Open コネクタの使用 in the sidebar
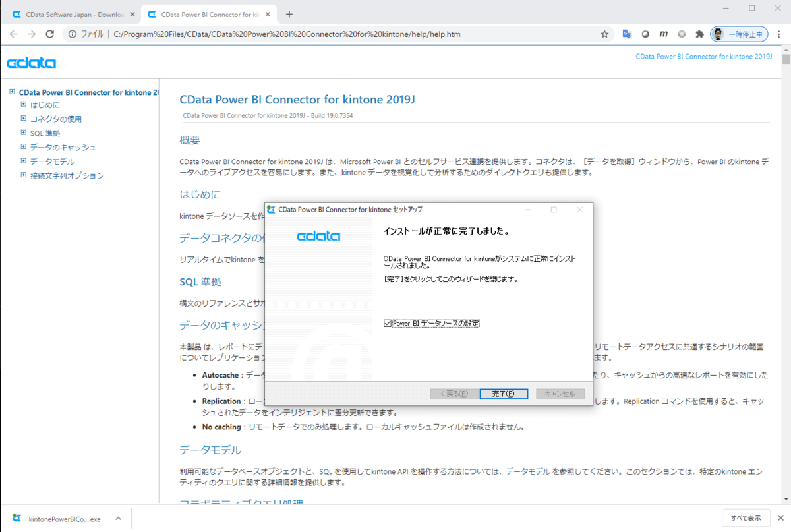Image resolution: width=791 pixels, height=532 pixels. click(56, 119)
